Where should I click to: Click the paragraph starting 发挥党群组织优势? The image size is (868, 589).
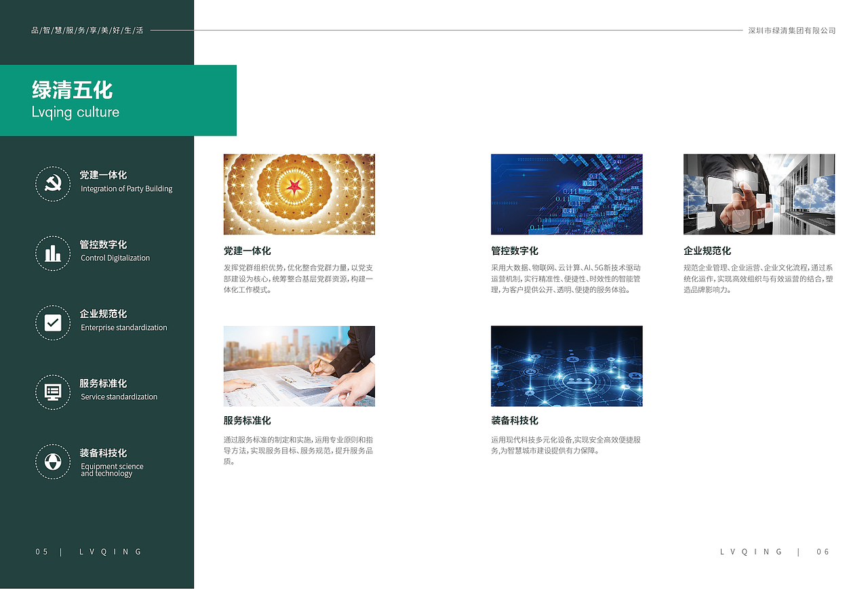point(298,279)
